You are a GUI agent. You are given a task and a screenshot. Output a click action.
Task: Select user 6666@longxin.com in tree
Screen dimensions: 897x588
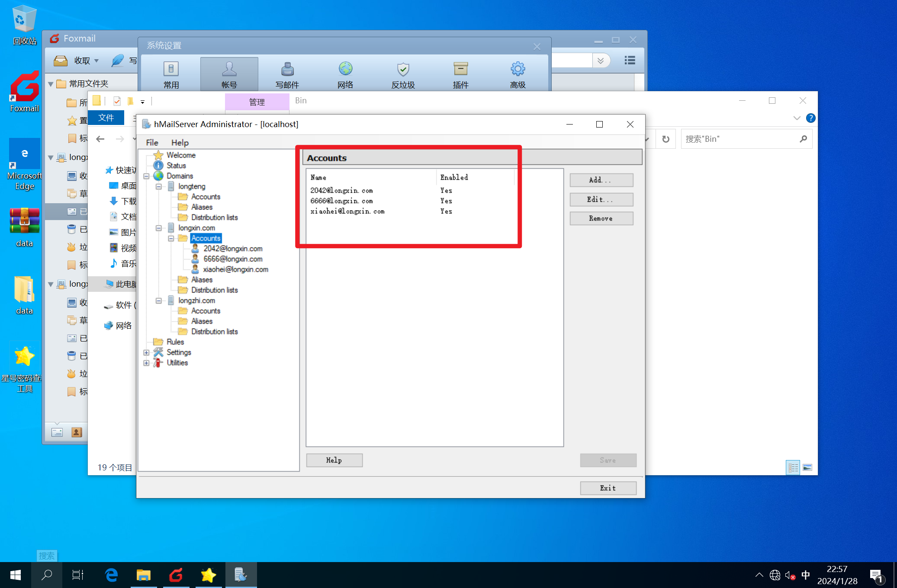(x=233, y=259)
